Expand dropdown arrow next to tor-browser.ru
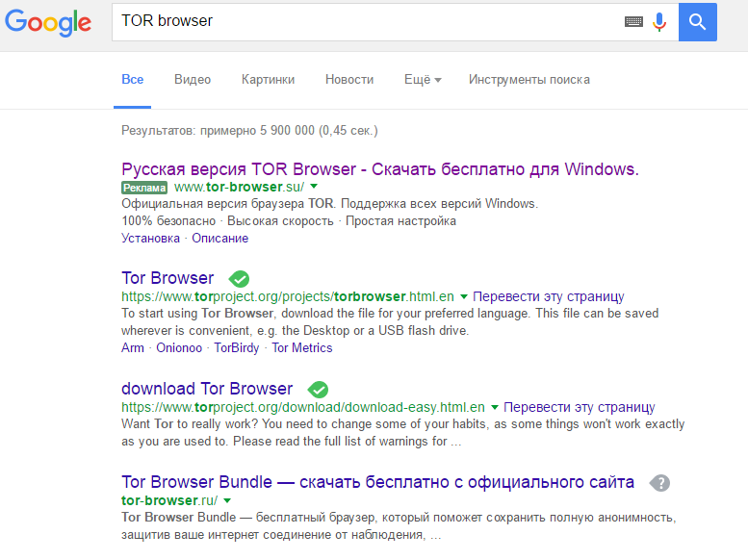The width and height of the screenshot is (748, 560). 227,501
